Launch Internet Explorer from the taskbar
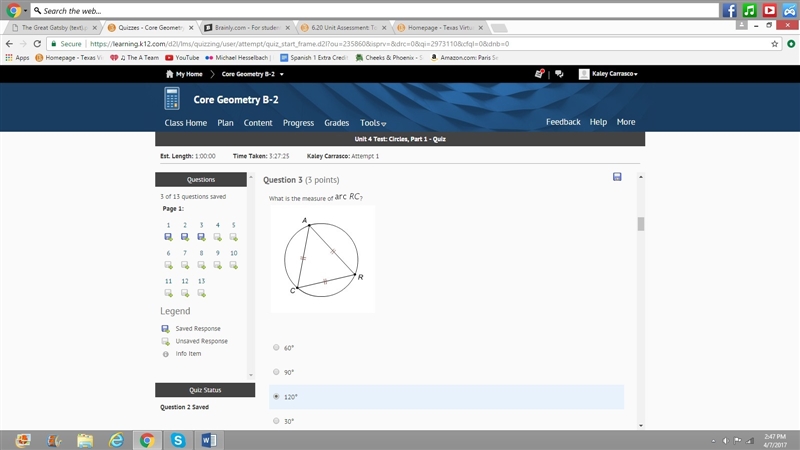800x450 pixels. pyautogui.click(x=116, y=440)
